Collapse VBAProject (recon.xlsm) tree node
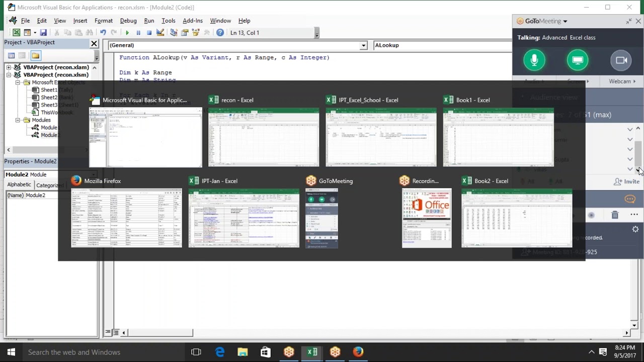The height and width of the screenshot is (362, 644). (9, 75)
